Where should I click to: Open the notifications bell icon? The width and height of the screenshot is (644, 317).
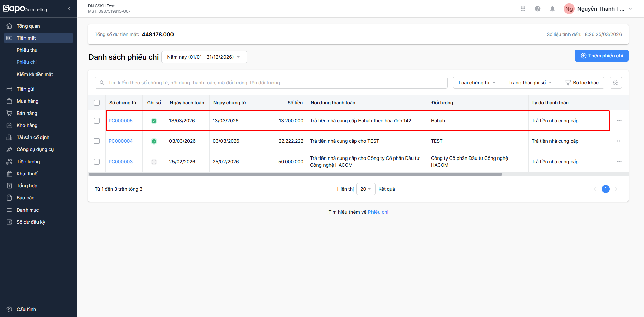tap(552, 9)
